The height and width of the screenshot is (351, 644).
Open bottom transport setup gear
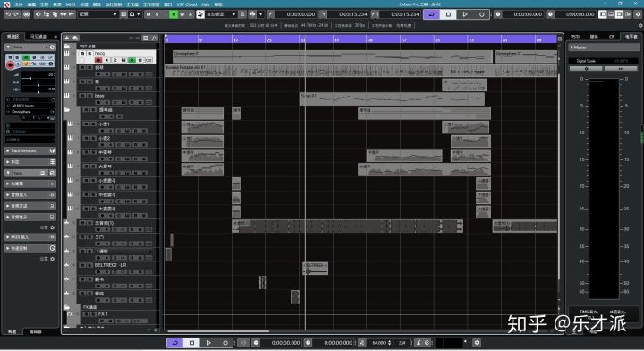tap(477, 342)
